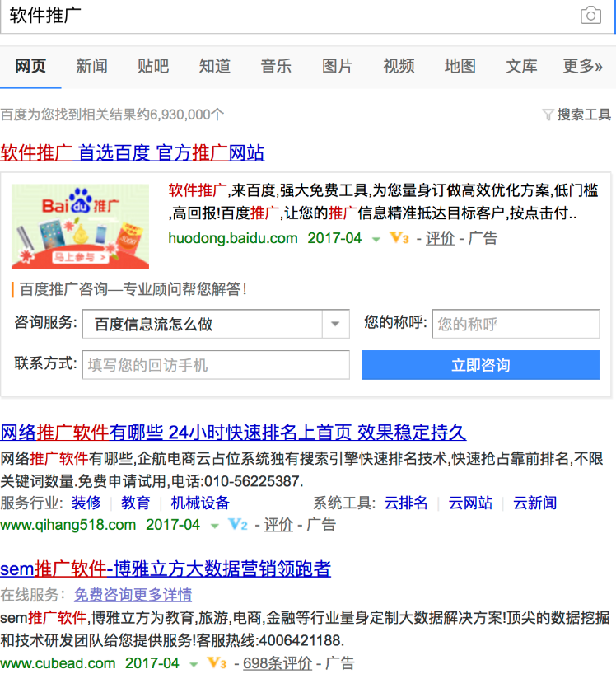Expand the green arrow after huodong.baidu.com date

pyautogui.click(x=376, y=240)
